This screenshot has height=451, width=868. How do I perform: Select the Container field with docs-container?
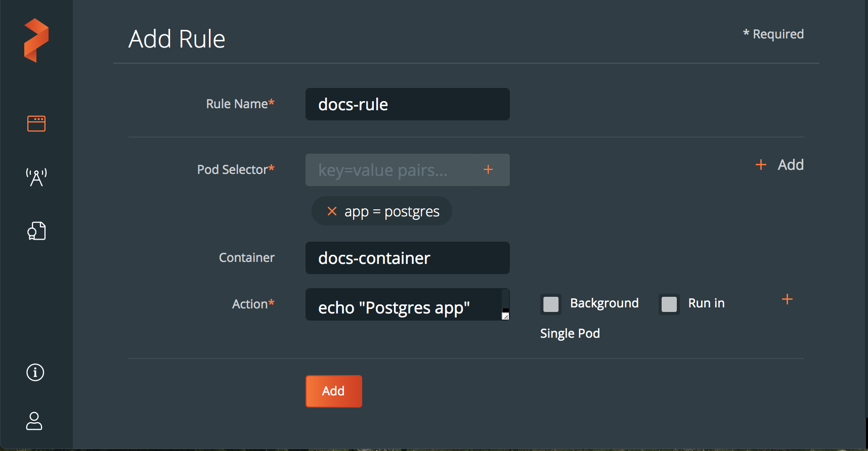pyautogui.click(x=407, y=258)
